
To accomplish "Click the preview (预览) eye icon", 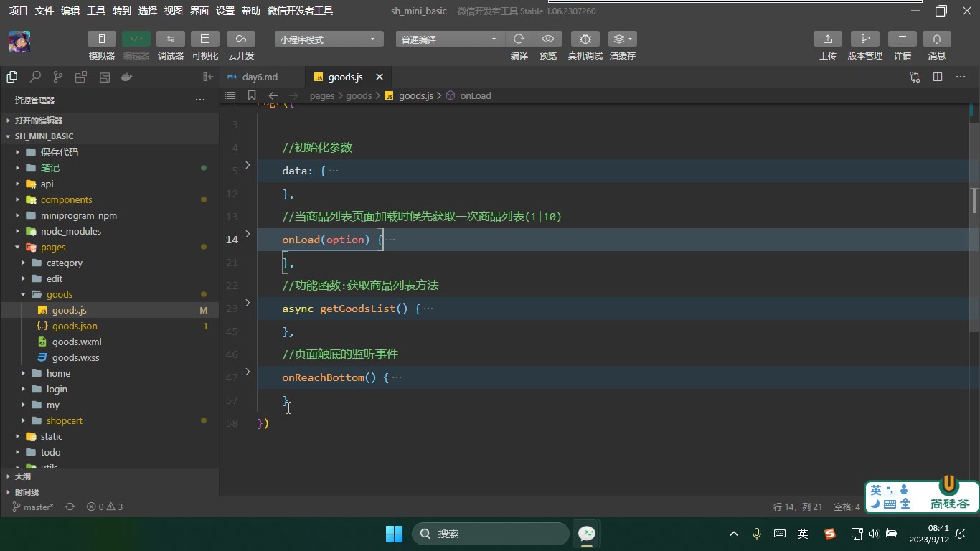I will point(548,39).
